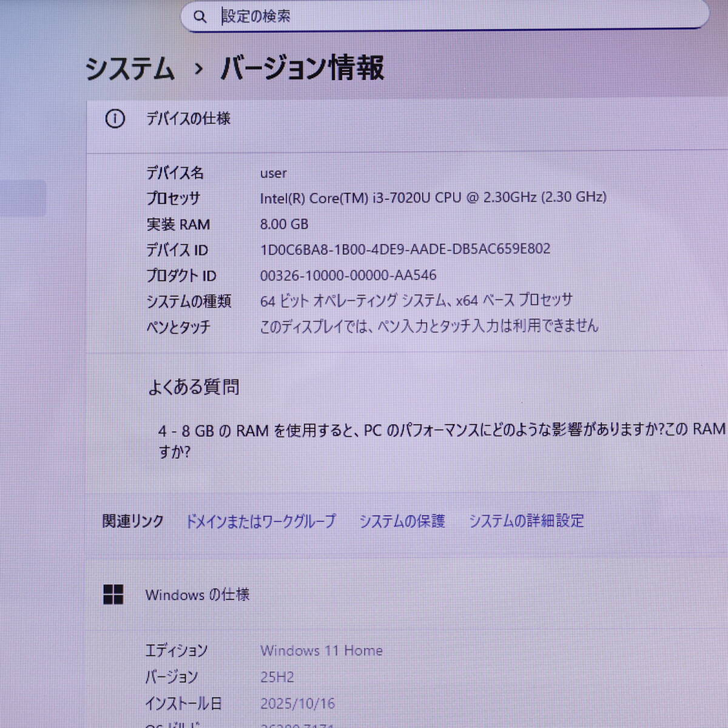Image resolution: width=728 pixels, height=728 pixels.
Task: Open システムの詳細設定 link
Action: (x=526, y=521)
